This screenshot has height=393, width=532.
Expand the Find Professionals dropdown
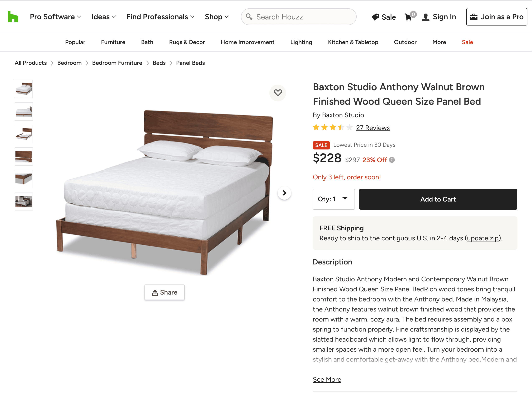pos(160,17)
